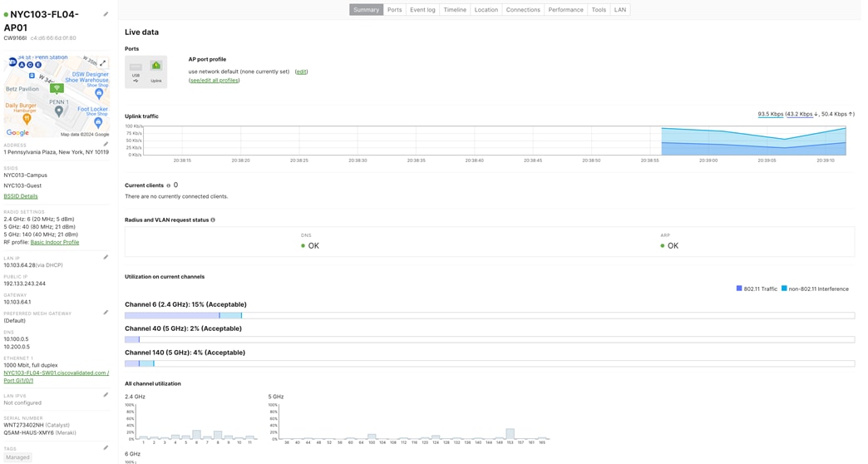This screenshot has height=464, width=868.
Task: Click DNS server 10.200.0.5
Action: click(x=17, y=347)
